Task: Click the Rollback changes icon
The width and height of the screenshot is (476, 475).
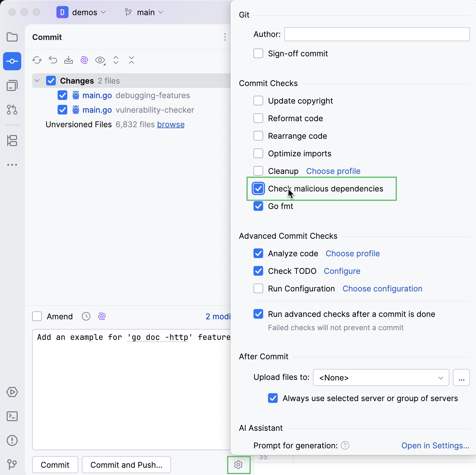Action: click(x=53, y=60)
